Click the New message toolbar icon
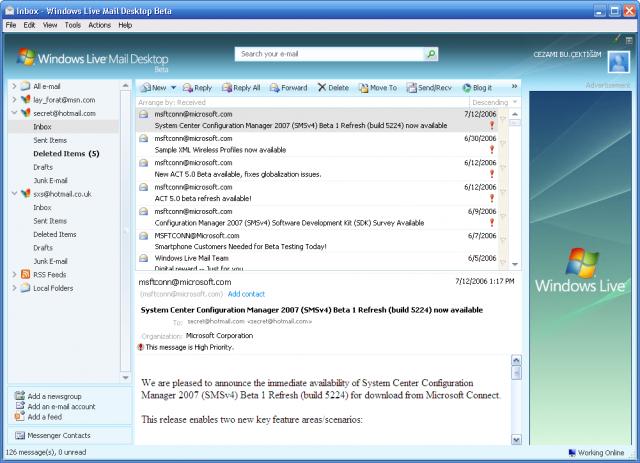640x463 pixels. [x=145, y=87]
